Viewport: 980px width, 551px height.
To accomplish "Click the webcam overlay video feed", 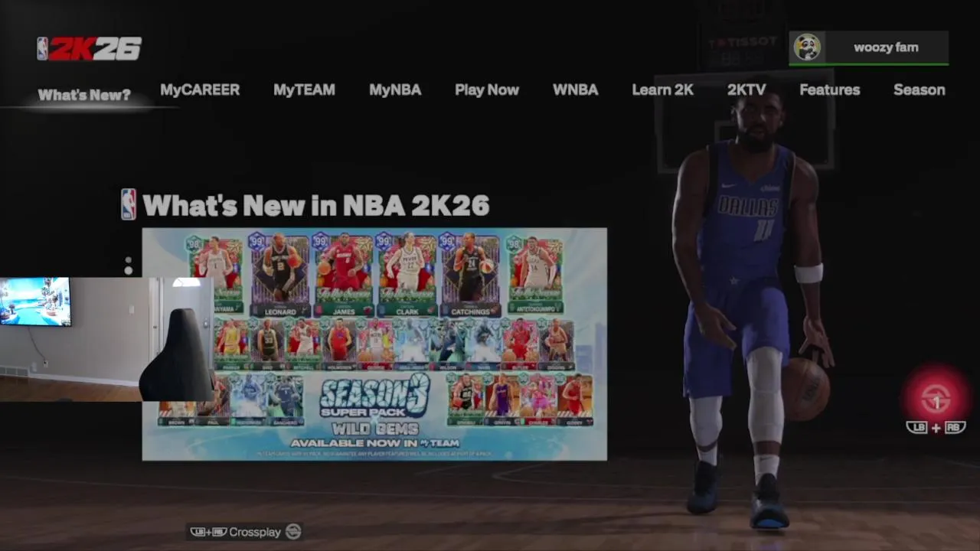I will coord(106,339).
